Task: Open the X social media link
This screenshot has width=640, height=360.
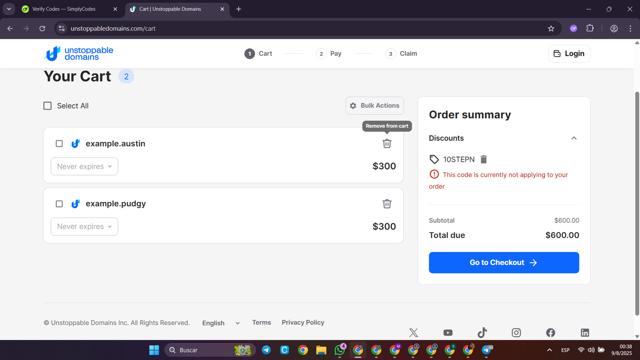Action: pyautogui.click(x=413, y=333)
